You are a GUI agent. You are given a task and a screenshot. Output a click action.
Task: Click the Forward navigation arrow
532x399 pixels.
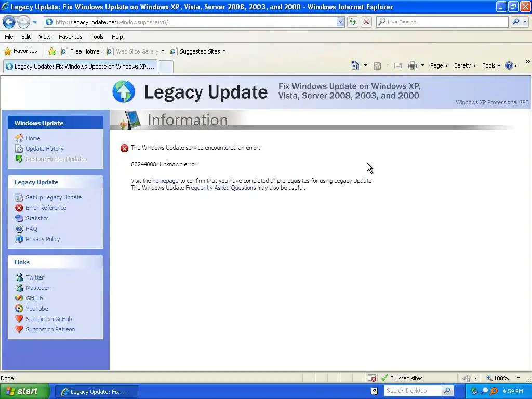coord(23,22)
